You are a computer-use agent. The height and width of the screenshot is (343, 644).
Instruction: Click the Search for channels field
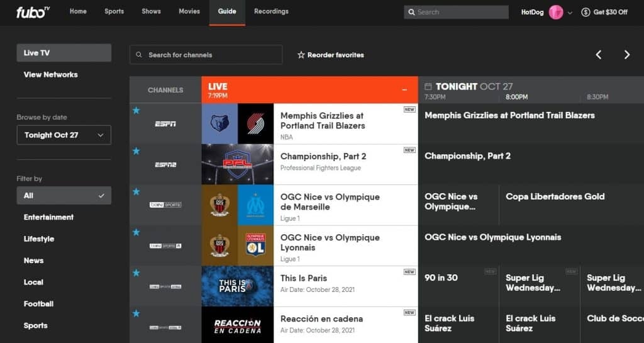[206, 55]
